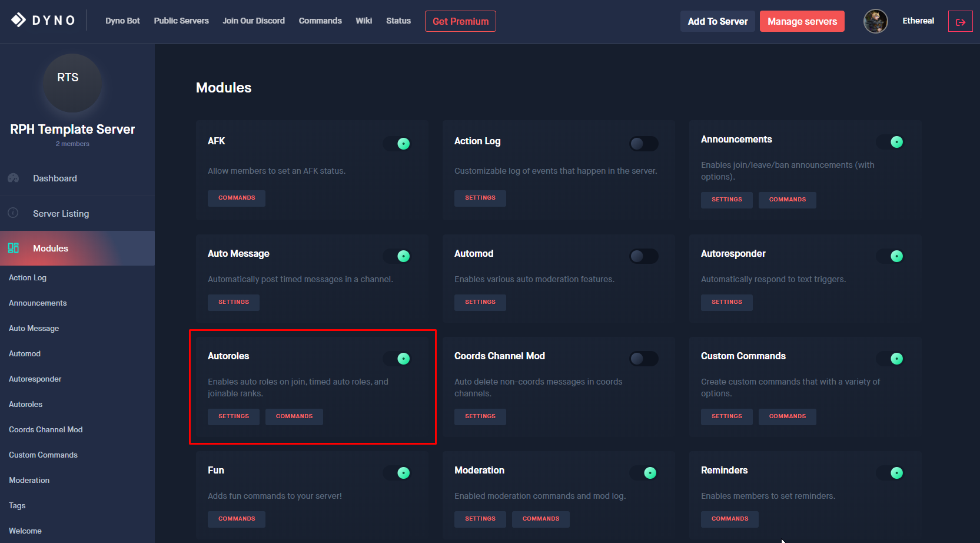Click the Get Premium button
The width and height of the screenshot is (980, 543).
tap(460, 21)
